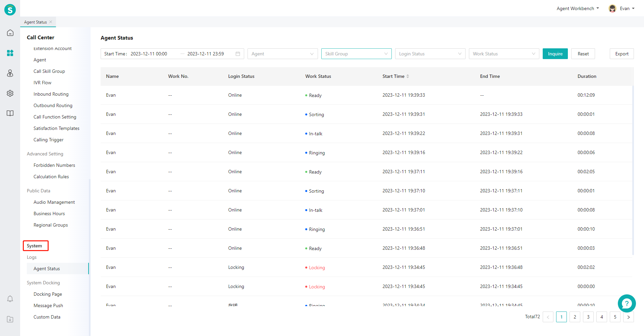
Task: Click start time 2023-12-11 19:39:33 cell
Action: pyautogui.click(x=404, y=95)
